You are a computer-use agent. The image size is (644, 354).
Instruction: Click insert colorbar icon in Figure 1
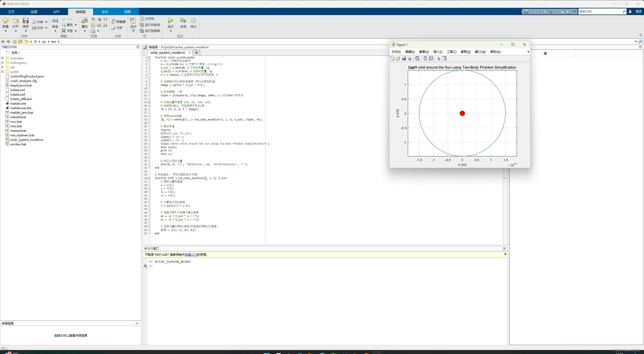pyautogui.click(x=425, y=59)
